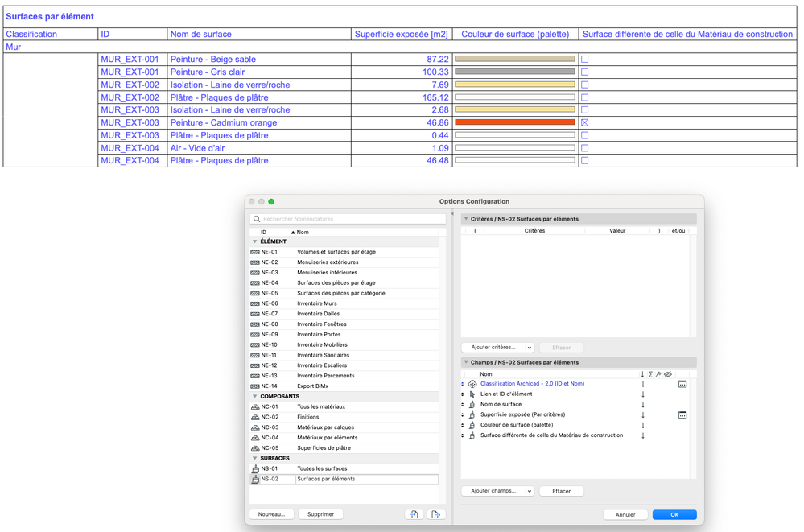
Task: Click the ID column header in scheme list
Action: click(263, 233)
